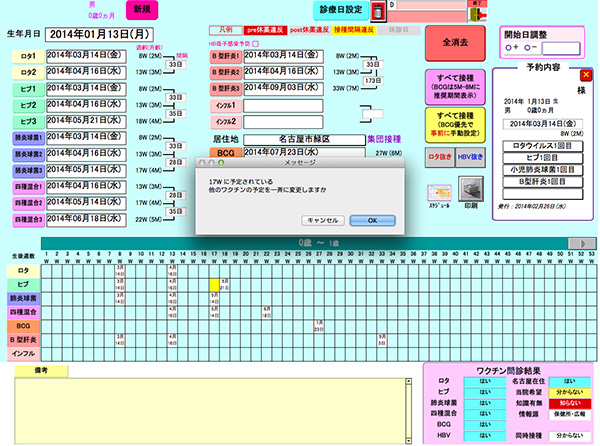
Task: Toggle the HB母子感染予防 checkbox
Action: pos(253,44)
